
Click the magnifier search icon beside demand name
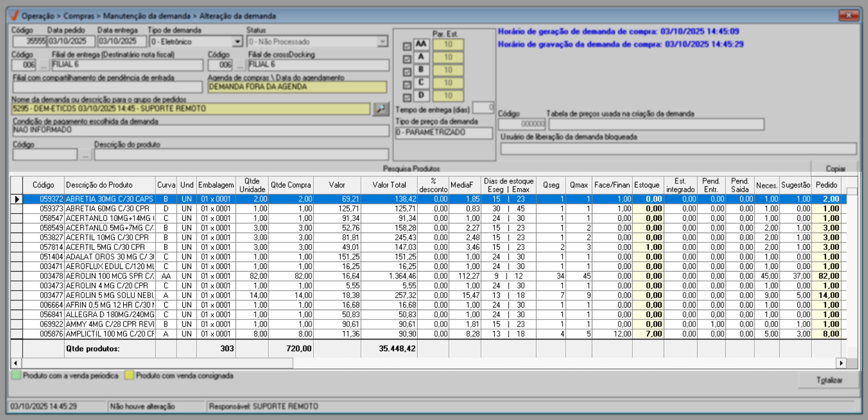(x=380, y=109)
